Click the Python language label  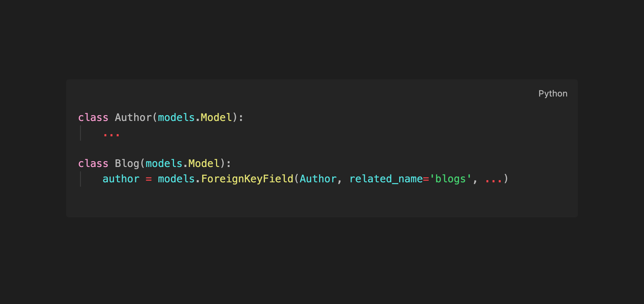[x=553, y=94]
